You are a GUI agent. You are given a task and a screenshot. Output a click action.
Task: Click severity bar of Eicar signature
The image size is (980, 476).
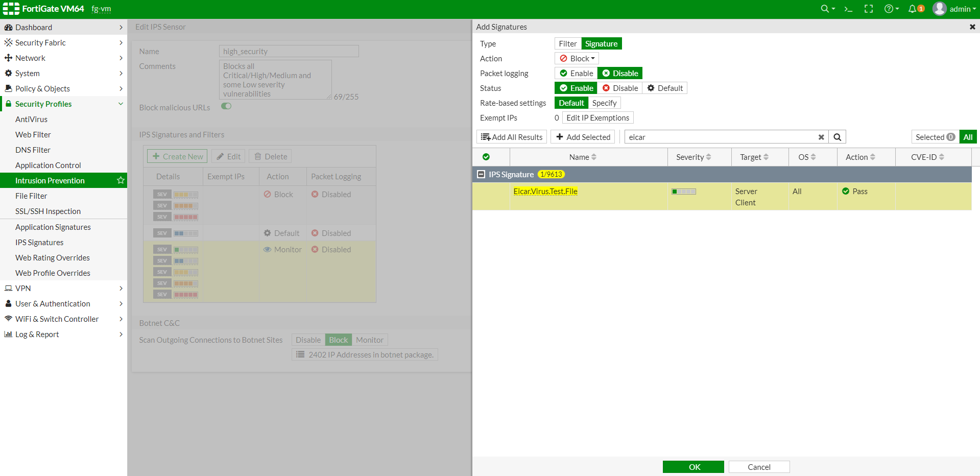684,192
